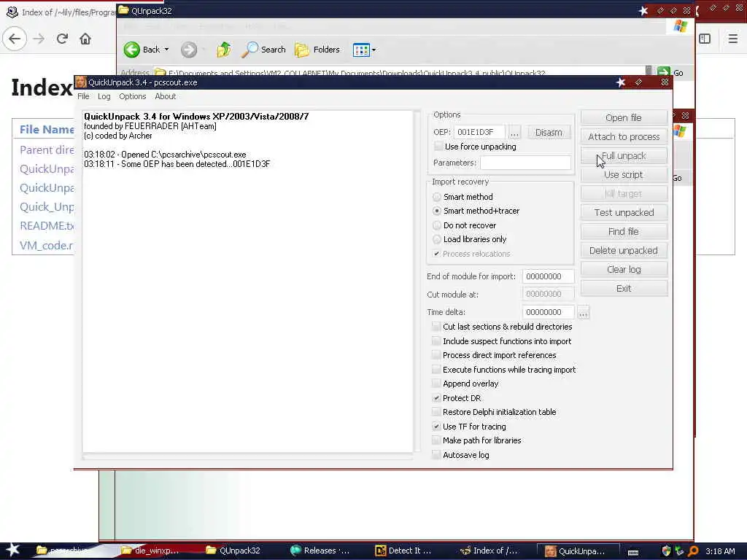Image resolution: width=747 pixels, height=560 pixels.
Task: Open Back button history dropdown arrow
Action: point(167,50)
